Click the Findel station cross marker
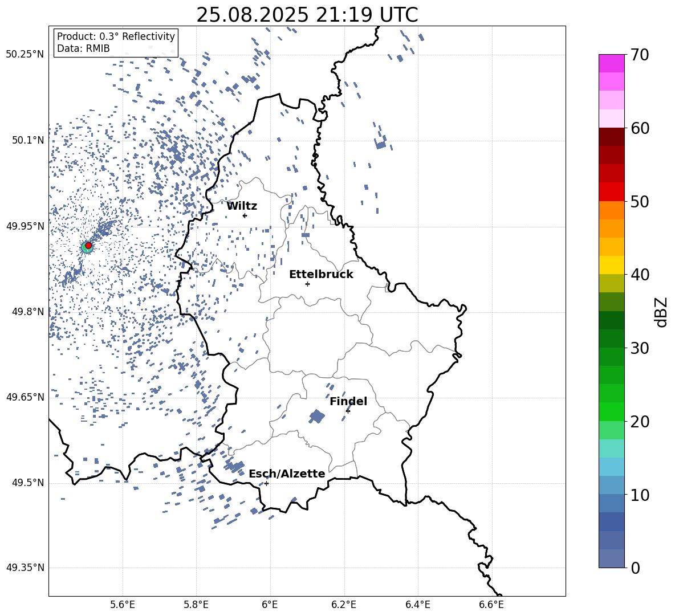The image size is (675, 616). (348, 411)
